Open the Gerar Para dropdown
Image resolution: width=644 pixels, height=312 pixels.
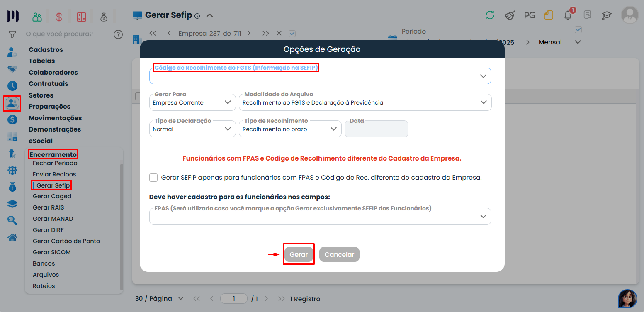192,102
